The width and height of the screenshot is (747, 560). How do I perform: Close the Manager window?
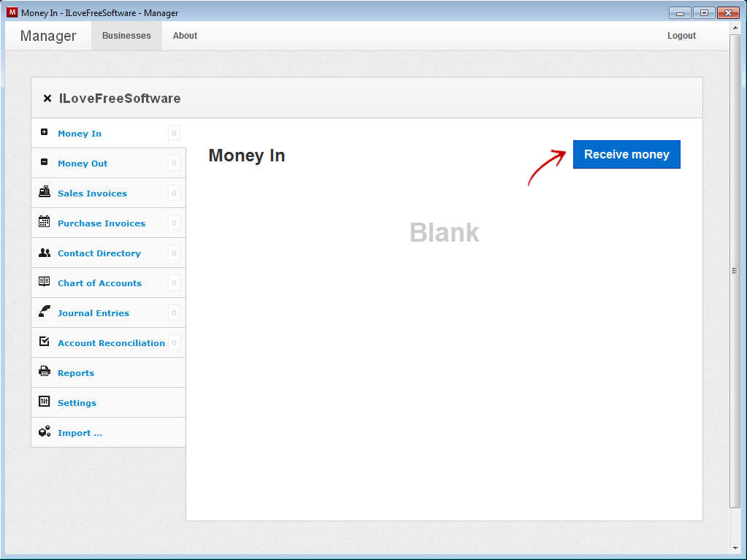[729, 13]
